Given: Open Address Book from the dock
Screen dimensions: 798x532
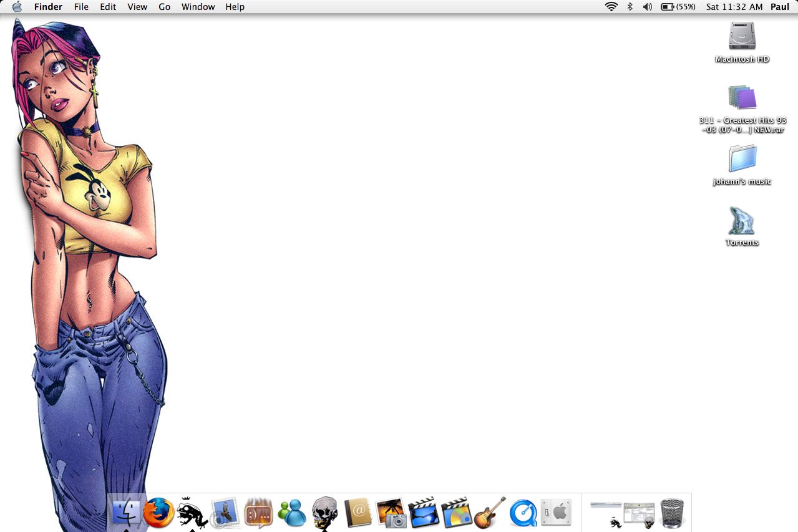Looking at the screenshot, I should 358,513.
